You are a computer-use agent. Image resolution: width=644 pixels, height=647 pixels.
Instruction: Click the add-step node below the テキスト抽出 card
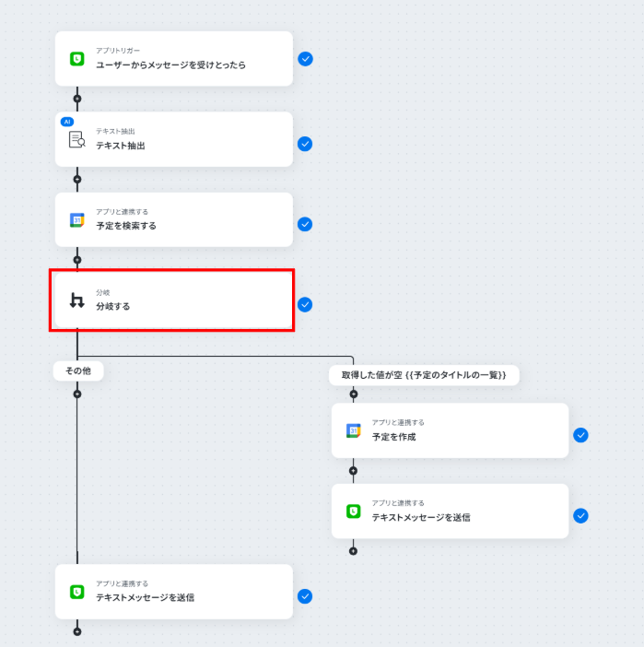pyautogui.click(x=77, y=179)
